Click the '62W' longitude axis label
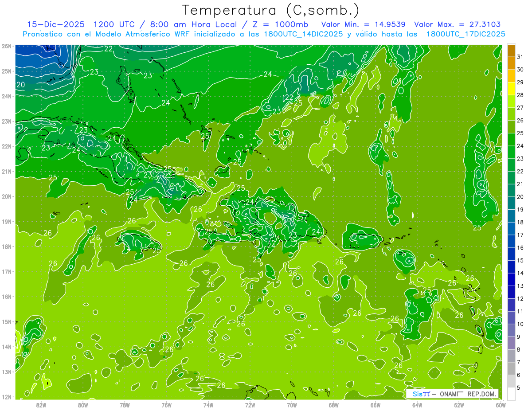The image size is (532, 411). (459, 405)
